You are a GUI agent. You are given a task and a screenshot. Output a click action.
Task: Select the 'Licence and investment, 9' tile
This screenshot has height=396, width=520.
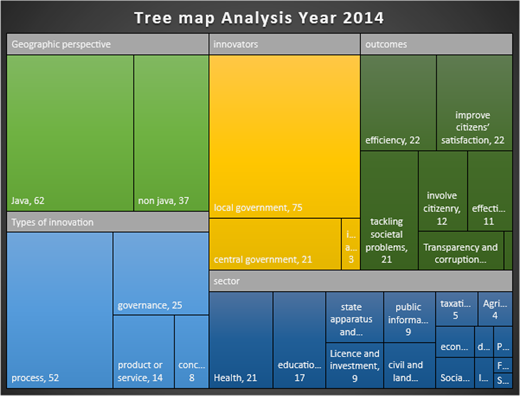pyautogui.click(x=355, y=366)
